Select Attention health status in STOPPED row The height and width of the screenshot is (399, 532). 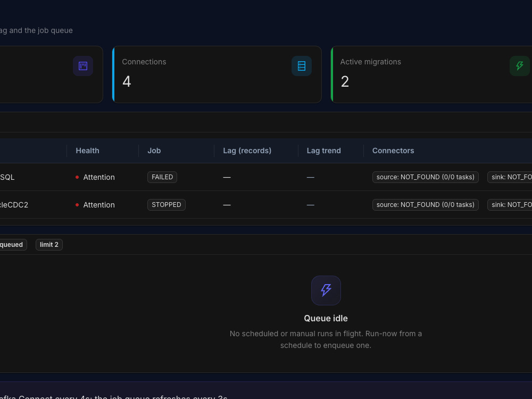point(95,205)
